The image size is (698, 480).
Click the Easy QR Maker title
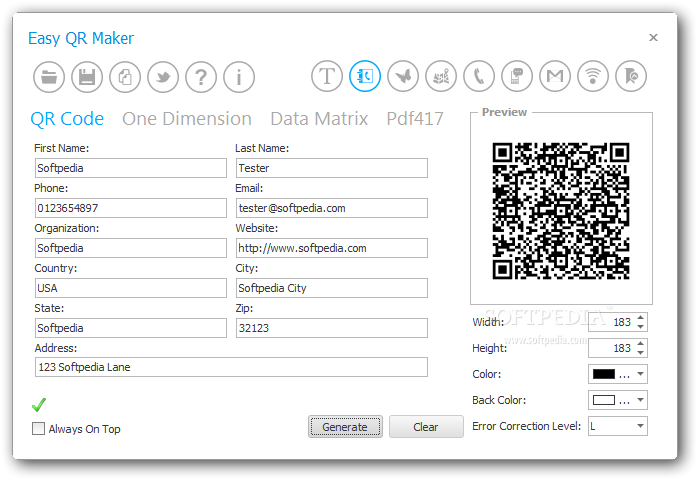click(x=81, y=38)
